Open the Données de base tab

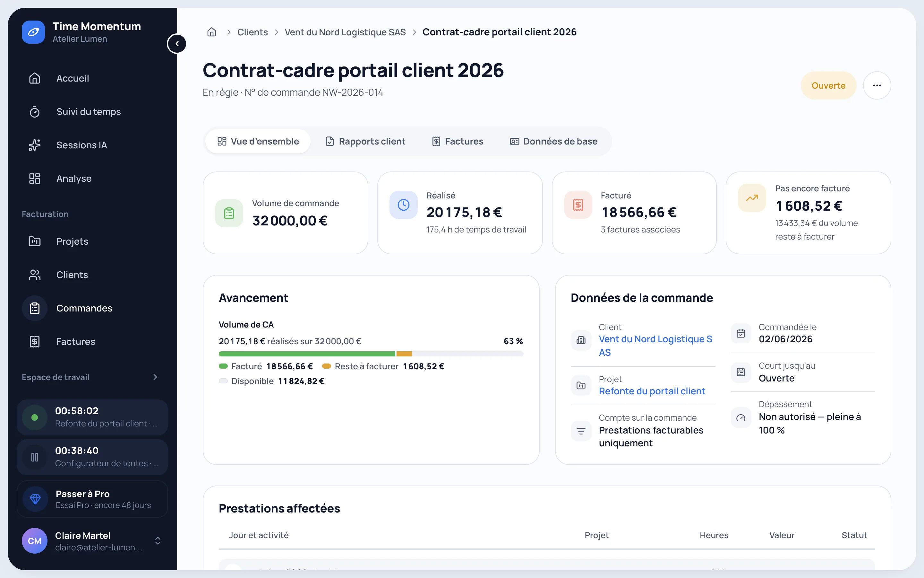tap(554, 141)
